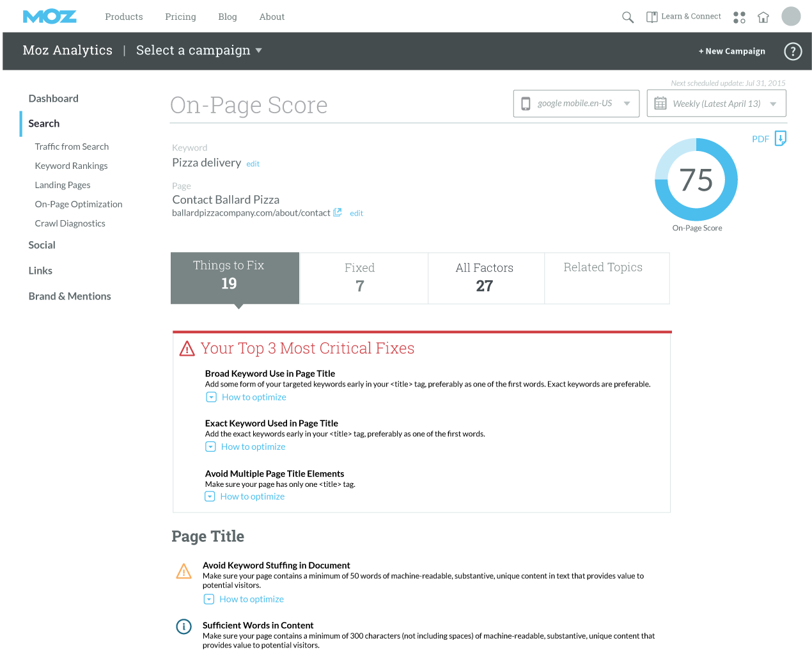
Task: Click the home icon in the header
Action: pyautogui.click(x=763, y=17)
